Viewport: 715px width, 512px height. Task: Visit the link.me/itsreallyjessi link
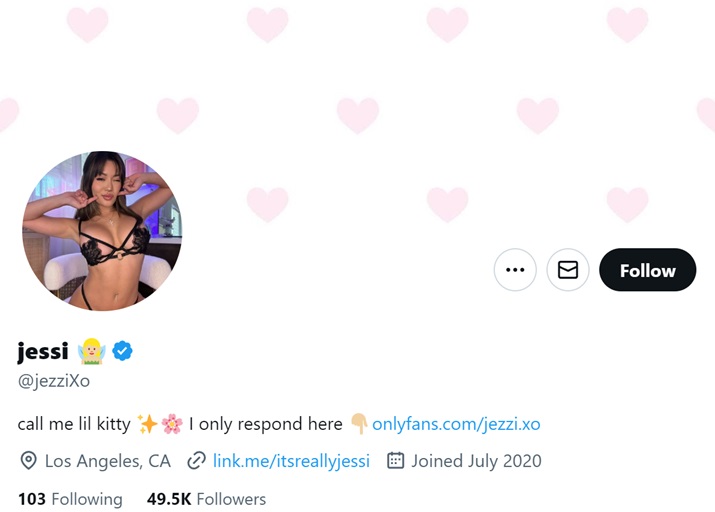click(x=291, y=461)
